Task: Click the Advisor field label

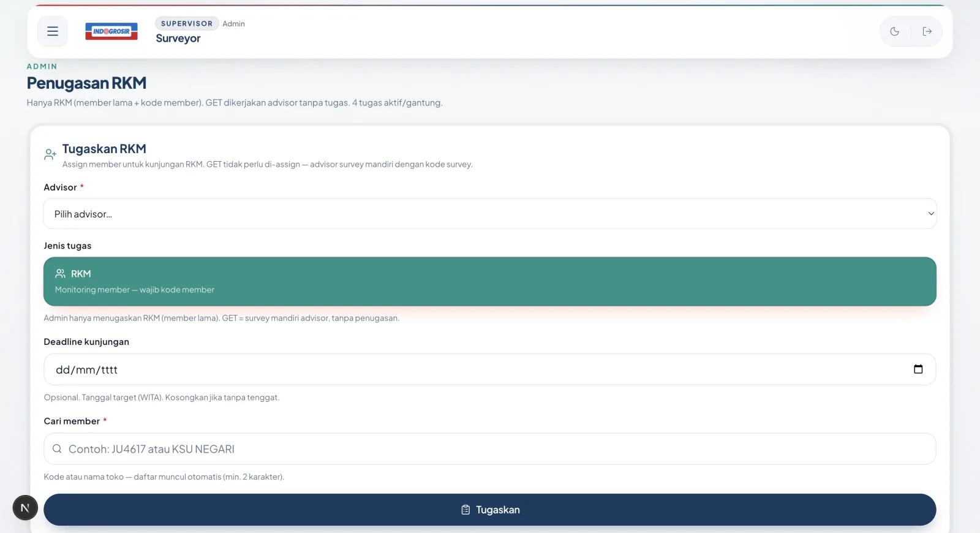Action: 60,187
